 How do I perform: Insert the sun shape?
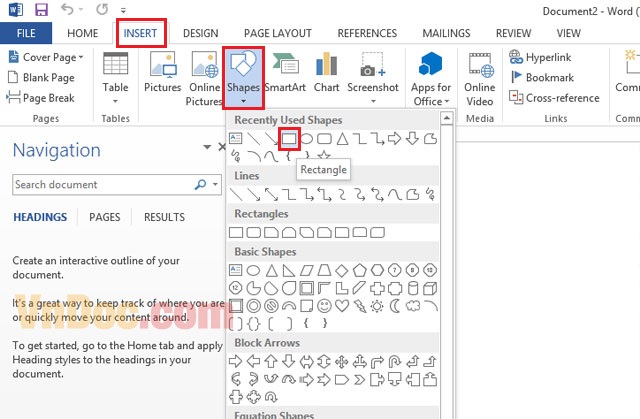coord(378,305)
